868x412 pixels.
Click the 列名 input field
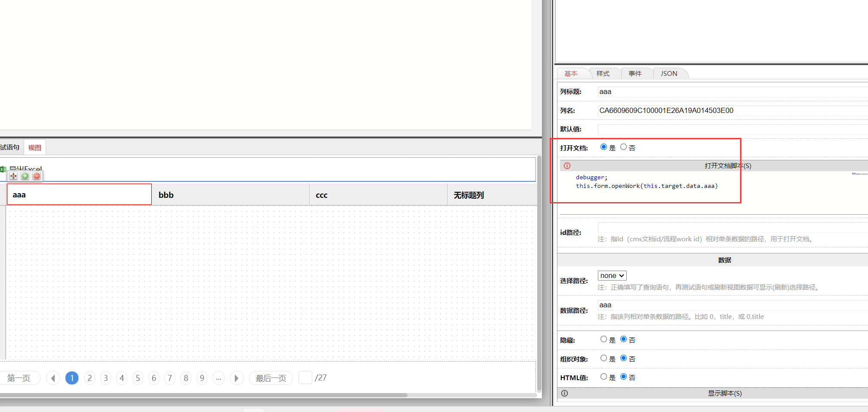(732, 110)
